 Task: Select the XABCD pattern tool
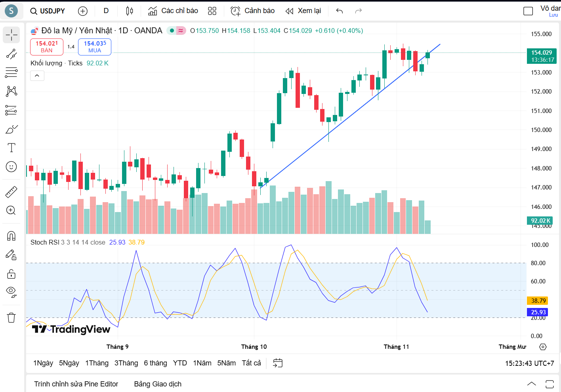click(11, 91)
